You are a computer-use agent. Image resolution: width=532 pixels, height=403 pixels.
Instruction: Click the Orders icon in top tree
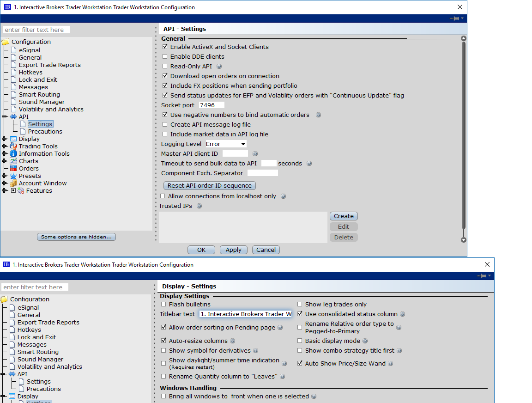pyautogui.click(x=13, y=168)
